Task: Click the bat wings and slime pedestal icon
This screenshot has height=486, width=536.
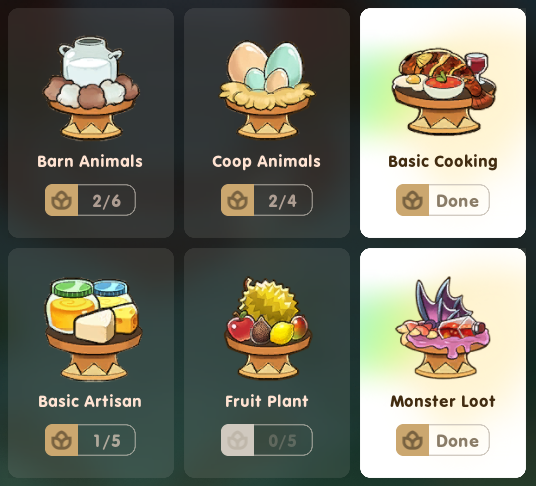Action: pyautogui.click(x=444, y=327)
